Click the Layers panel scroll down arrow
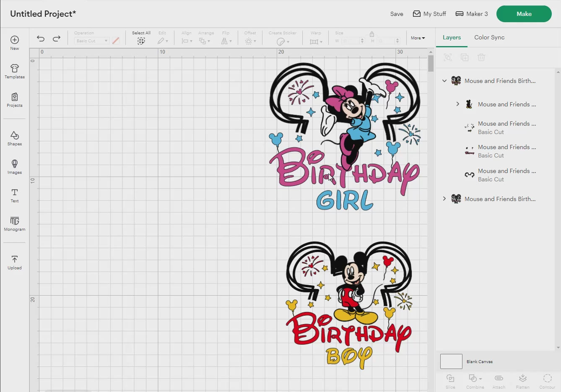 coord(558,347)
